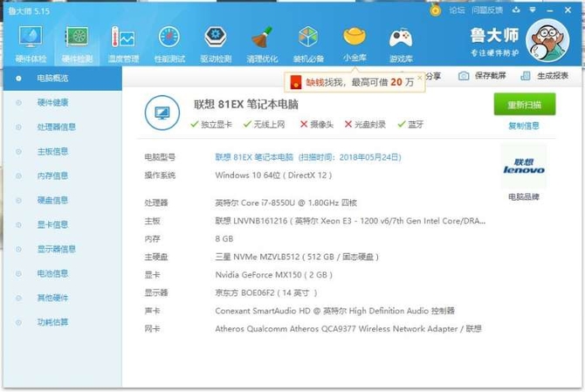The width and height of the screenshot is (585, 392).
Task: Click the 联想 LNVNB161216 motherboard value
Action: tap(350, 221)
